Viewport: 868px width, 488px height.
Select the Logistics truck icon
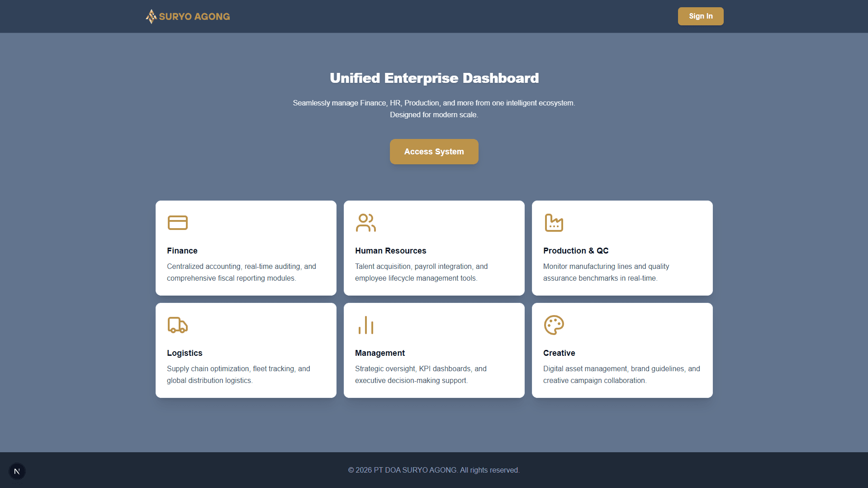click(x=177, y=325)
